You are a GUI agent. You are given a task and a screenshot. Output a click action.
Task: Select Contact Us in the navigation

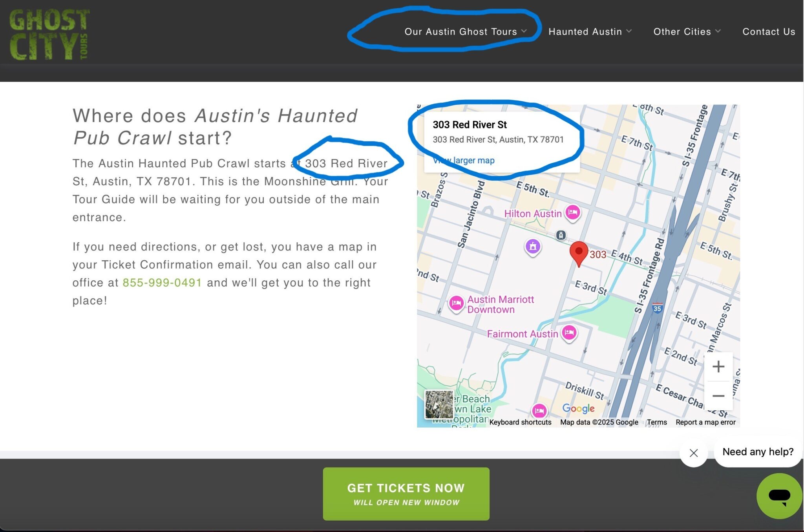tap(769, 32)
